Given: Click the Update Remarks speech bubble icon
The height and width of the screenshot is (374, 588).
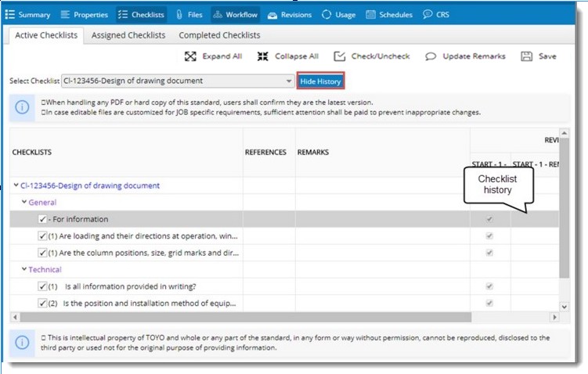Looking at the screenshot, I should click(431, 56).
